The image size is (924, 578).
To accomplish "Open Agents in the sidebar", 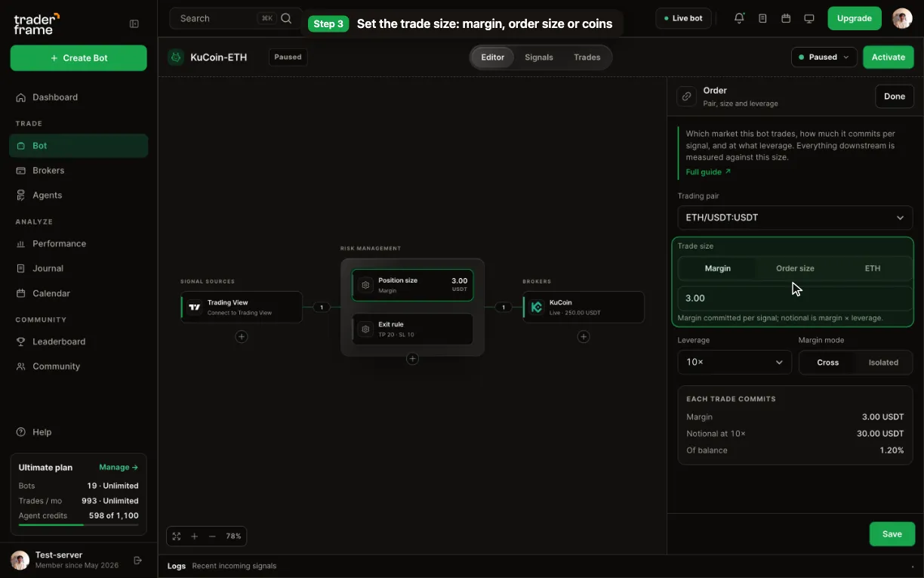I will [x=79, y=195].
